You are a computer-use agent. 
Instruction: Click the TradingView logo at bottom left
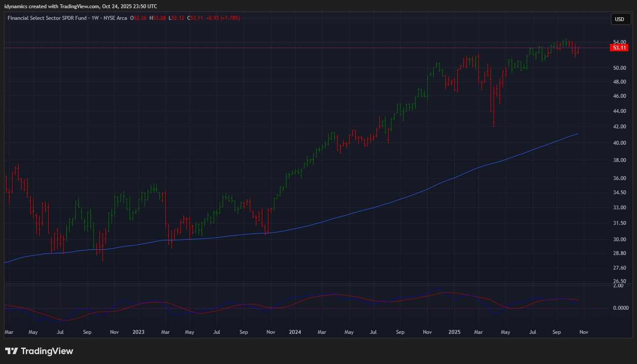pos(39,351)
